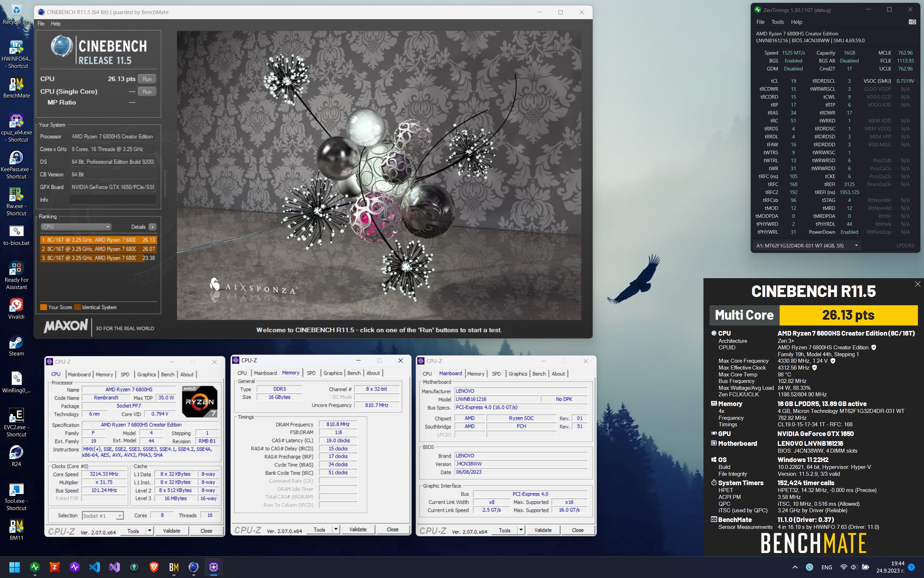
Task: Open the BenchMate desktop icon
Action: (x=16, y=87)
